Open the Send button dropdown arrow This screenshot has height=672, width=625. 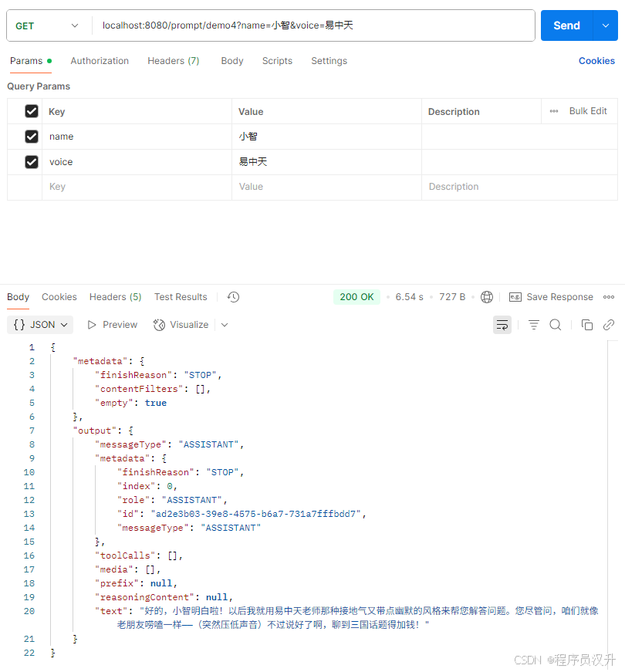605,25
